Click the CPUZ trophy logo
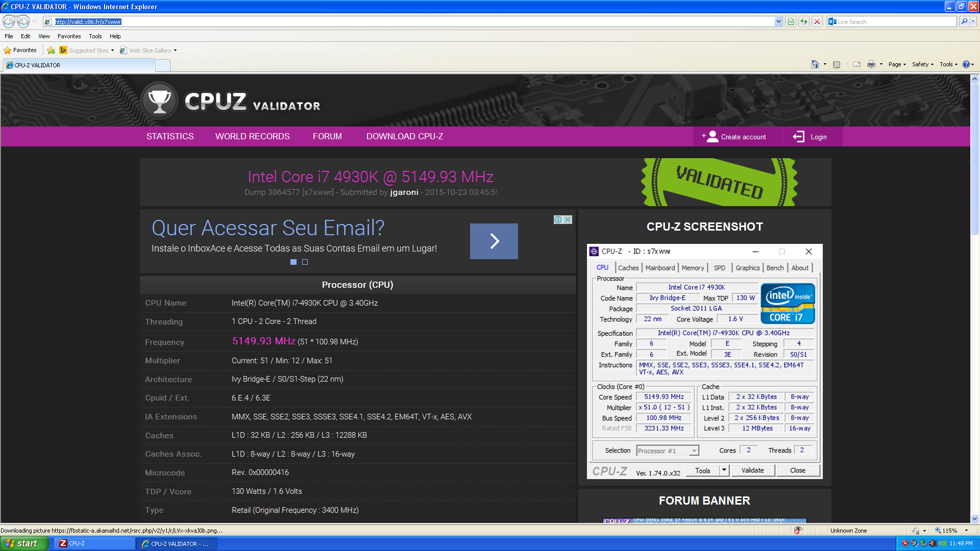Screen dimensions: 980x551 click(x=159, y=101)
